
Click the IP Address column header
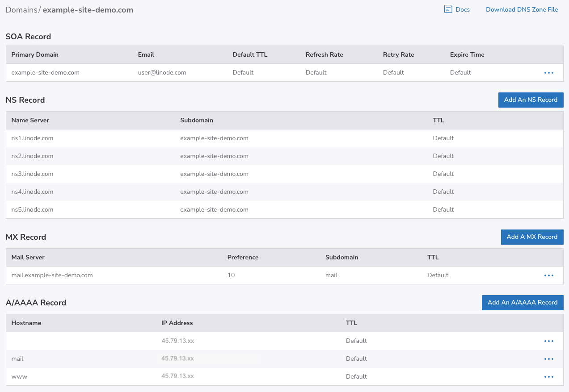177,323
